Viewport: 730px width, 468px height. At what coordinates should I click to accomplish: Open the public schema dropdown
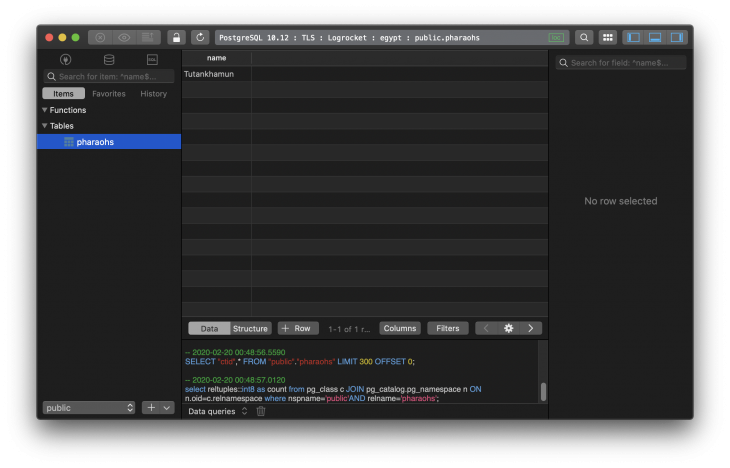click(89, 408)
